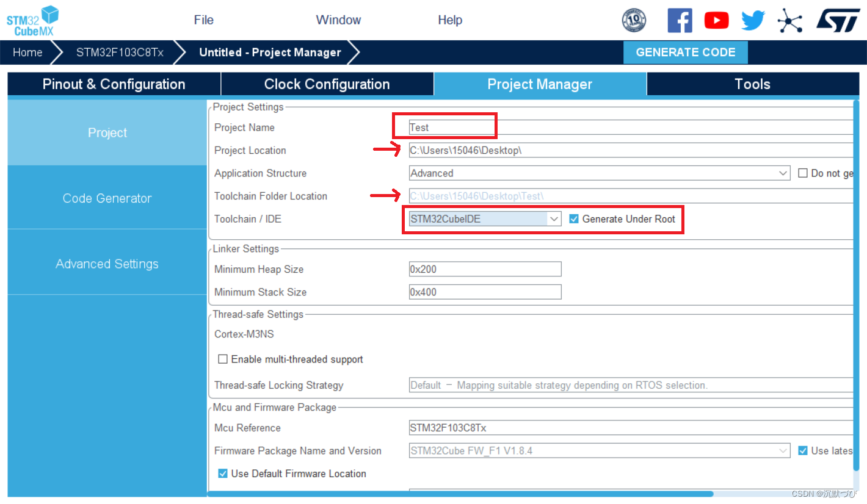Viewport: 867px width, 504px height.
Task: Toggle Use Default Firmware Location checkbox
Action: point(223,473)
